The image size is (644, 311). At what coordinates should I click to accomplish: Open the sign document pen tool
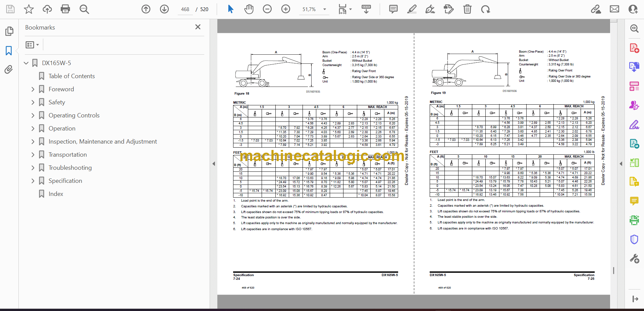[x=430, y=9]
